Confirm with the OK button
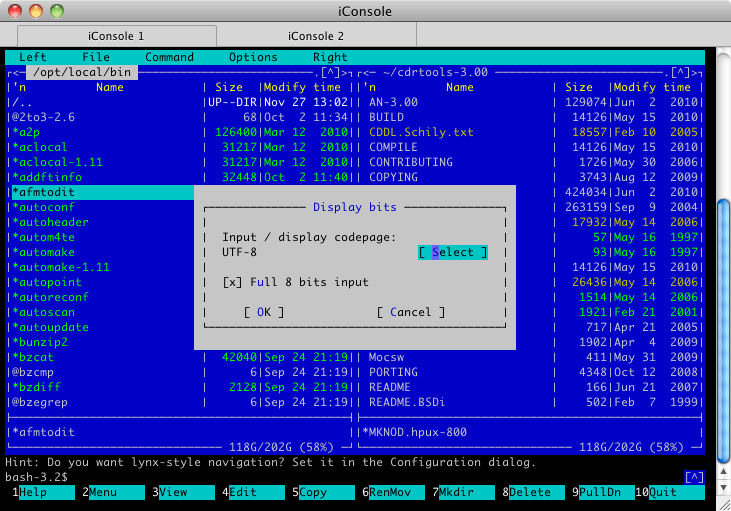The width and height of the screenshot is (731, 511). tap(264, 312)
